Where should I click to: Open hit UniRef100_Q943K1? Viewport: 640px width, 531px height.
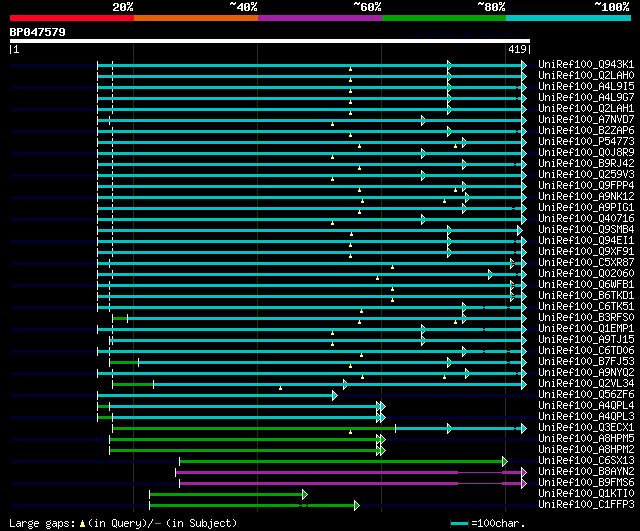[586, 64]
